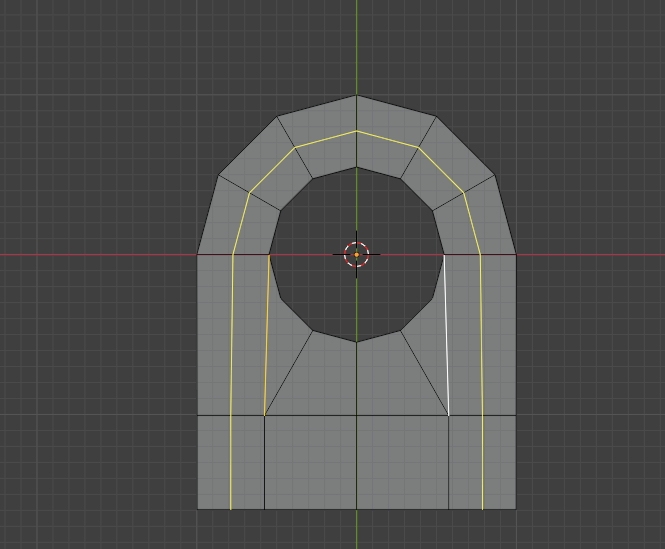Select the yellow vertical edge on the lower right
Image resolution: width=665 pixels, height=549 pixels.
click(x=482, y=462)
